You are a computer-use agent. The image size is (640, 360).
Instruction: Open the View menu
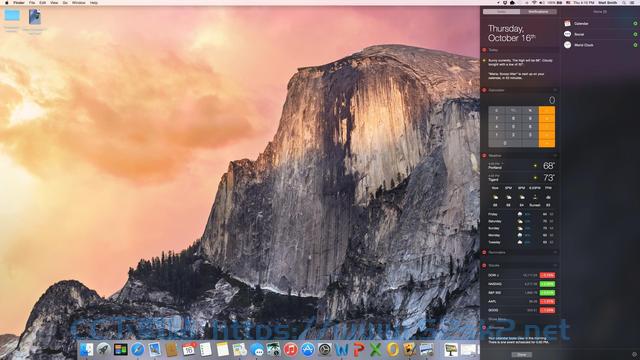tap(54, 2)
